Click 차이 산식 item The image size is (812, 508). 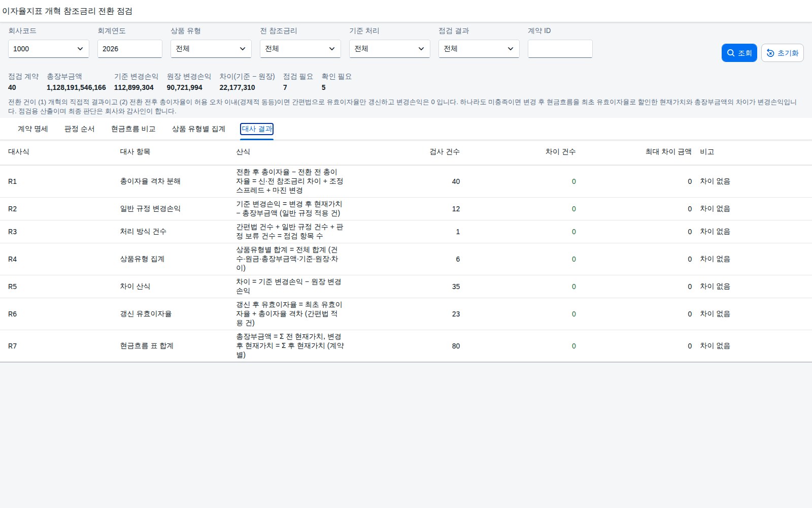coord(135,287)
